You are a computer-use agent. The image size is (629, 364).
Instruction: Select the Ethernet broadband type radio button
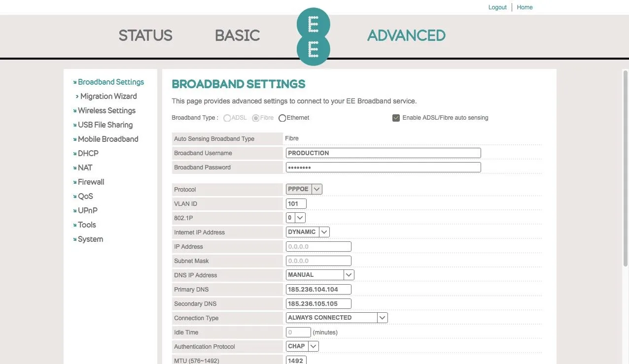pos(282,118)
